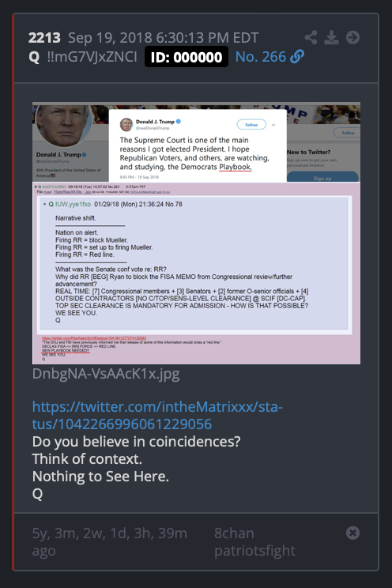Click the right-arrow go-to-post icon
392x588 pixels.
[x=352, y=37]
